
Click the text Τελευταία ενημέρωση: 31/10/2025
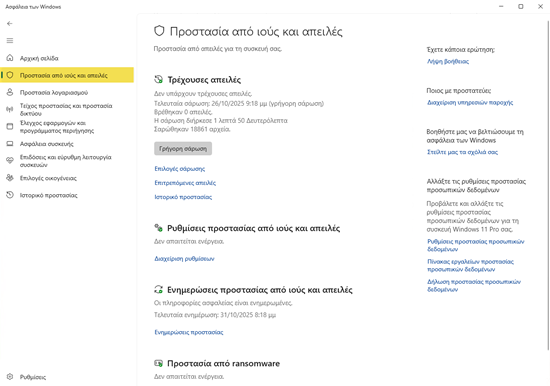(215, 315)
